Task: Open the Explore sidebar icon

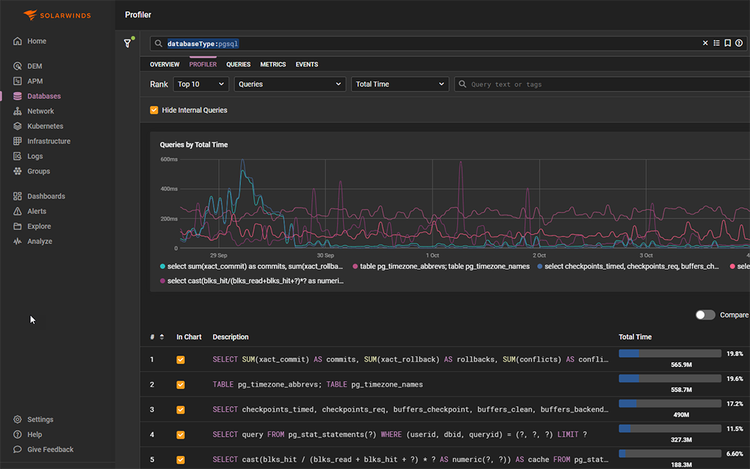Action: click(18, 226)
